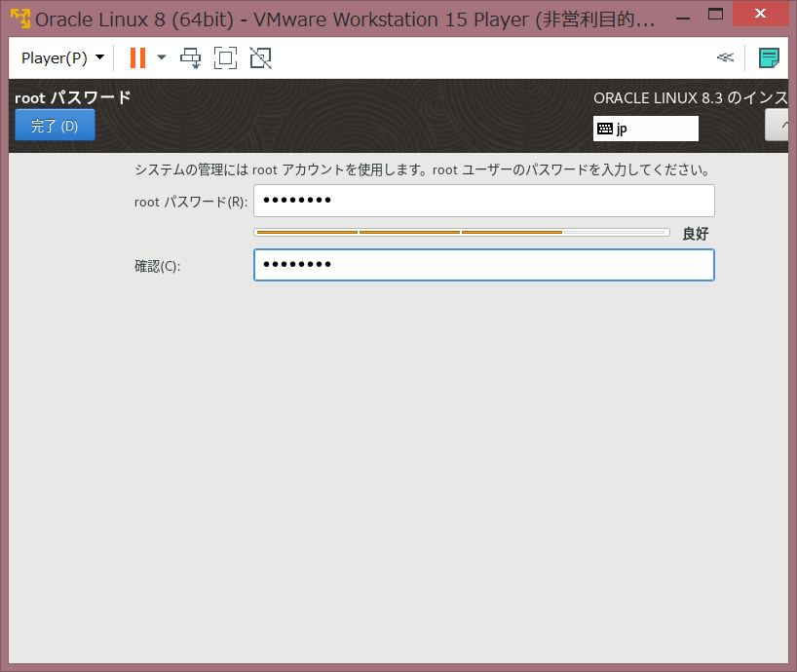Open the green notes/message log icon
797x672 pixels.
[x=769, y=57]
